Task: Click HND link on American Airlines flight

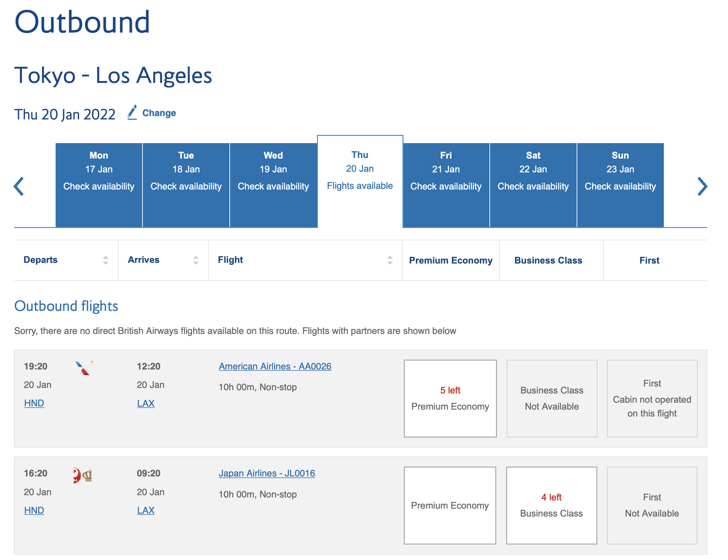Action: click(x=34, y=403)
